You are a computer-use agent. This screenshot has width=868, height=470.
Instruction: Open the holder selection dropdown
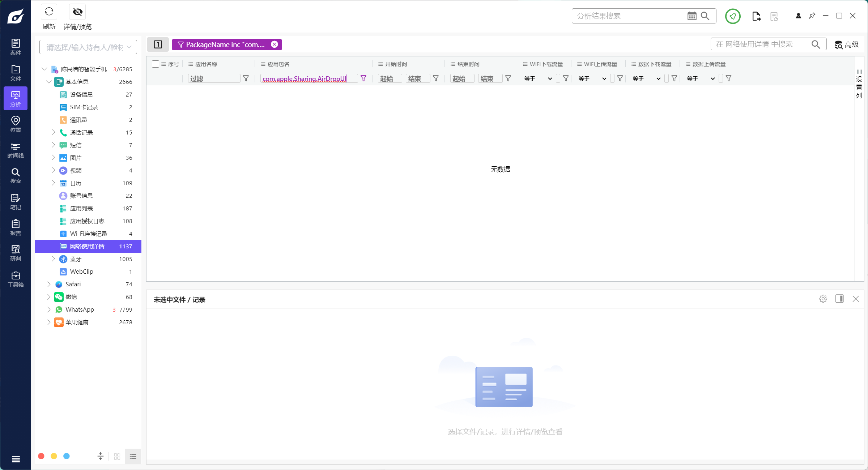[88, 47]
